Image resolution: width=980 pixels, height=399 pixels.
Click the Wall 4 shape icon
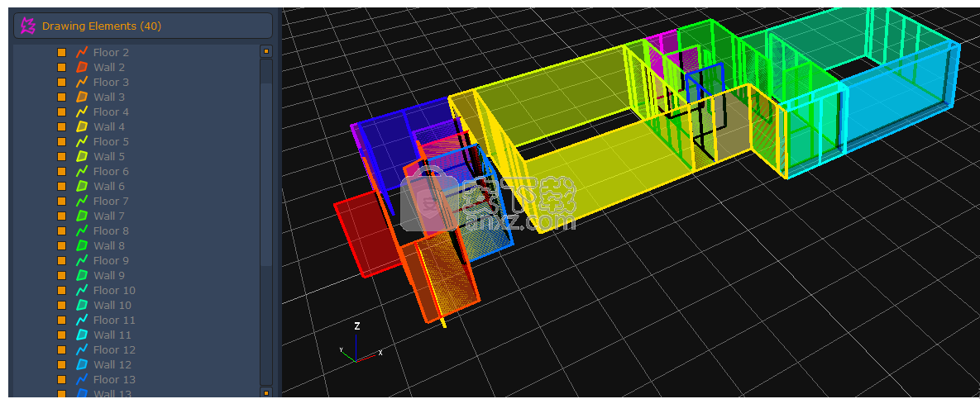tap(81, 126)
